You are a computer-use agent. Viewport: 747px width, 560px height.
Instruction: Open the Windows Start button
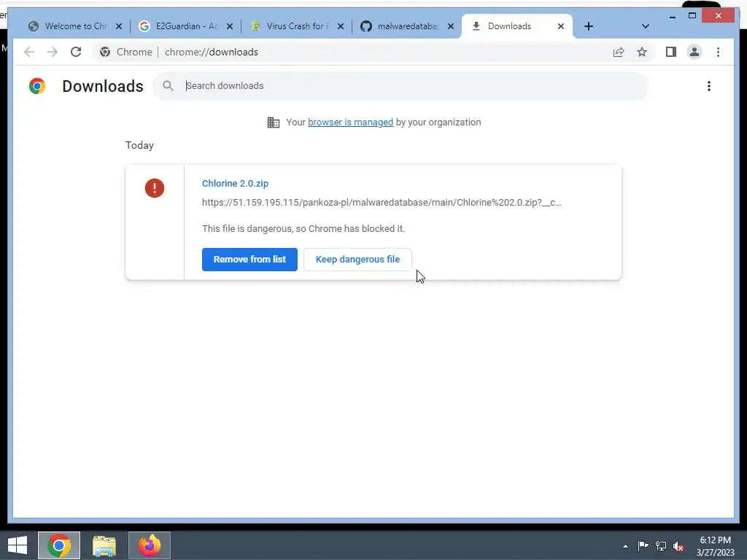click(18, 545)
